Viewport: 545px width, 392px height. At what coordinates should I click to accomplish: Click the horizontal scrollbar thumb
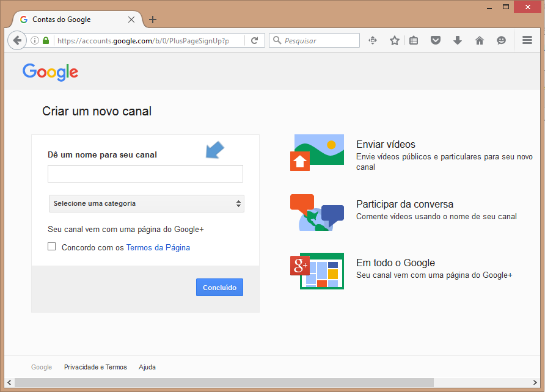(x=224, y=383)
